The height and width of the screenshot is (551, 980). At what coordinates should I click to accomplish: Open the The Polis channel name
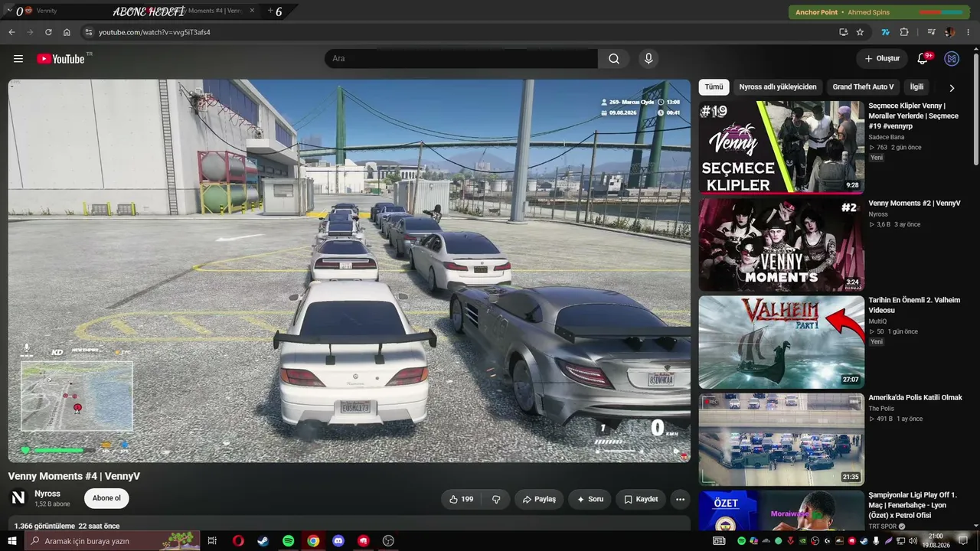pyautogui.click(x=880, y=409)
